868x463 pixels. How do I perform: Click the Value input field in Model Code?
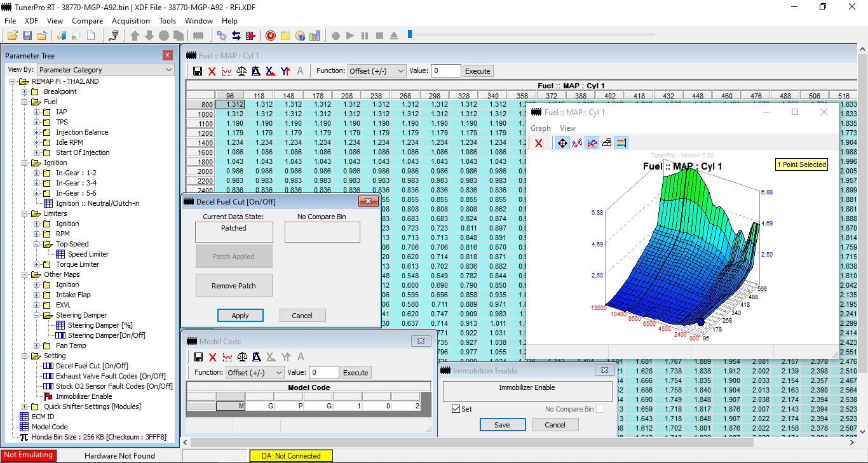pyautogui.click(x=323, y=373)
